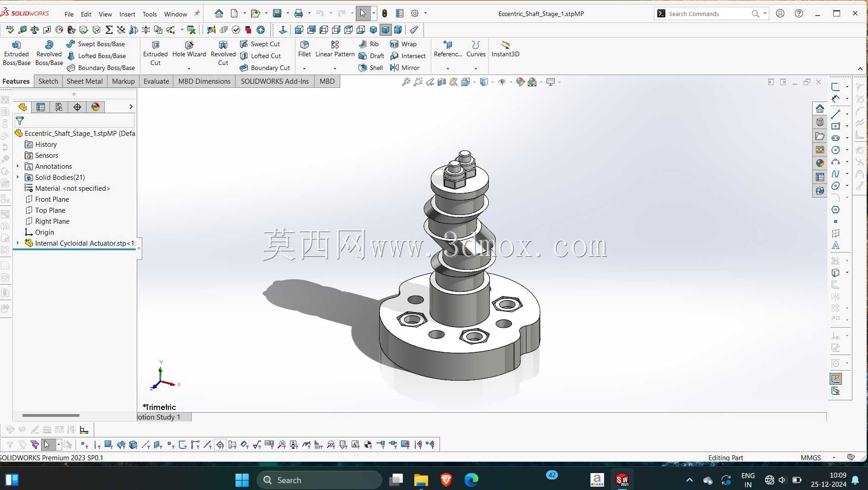Choose Swept Boss/Base feature
Viewport: 868px width, 490px height.
pos(96,44)
